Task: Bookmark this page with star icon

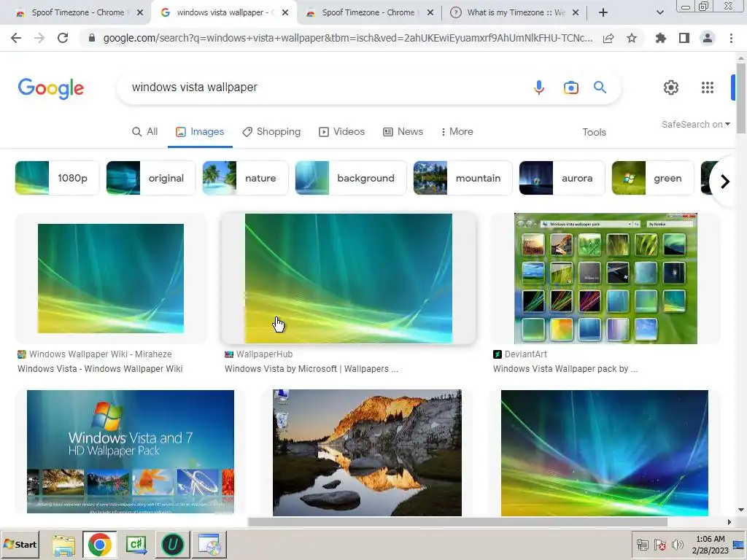Action: pos(632,38)
